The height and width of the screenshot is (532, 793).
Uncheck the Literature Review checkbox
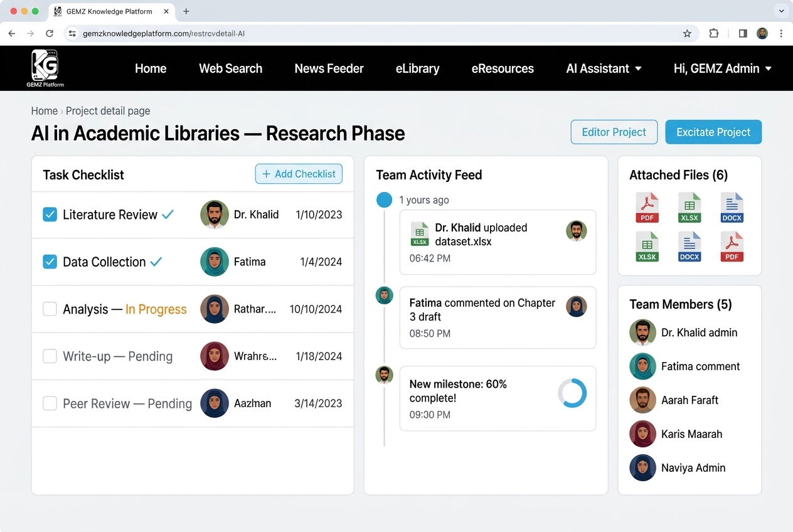(50, 215)
